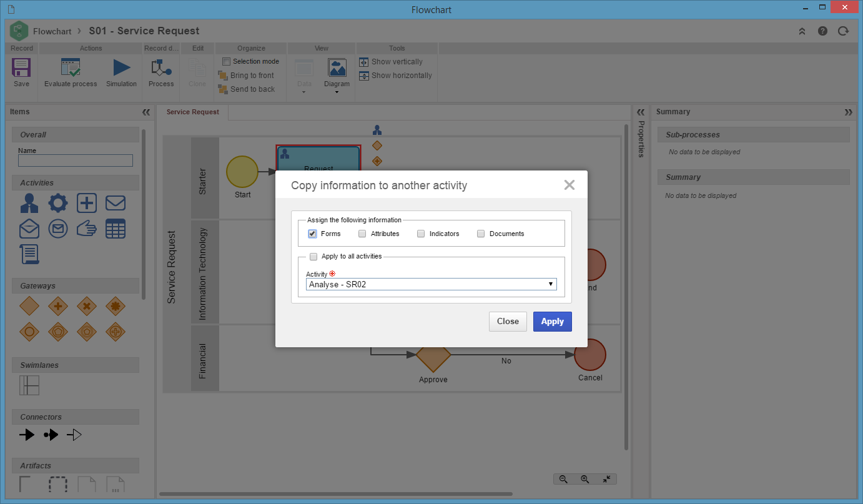Close the copy information dialog with X

tap(569, 185)
